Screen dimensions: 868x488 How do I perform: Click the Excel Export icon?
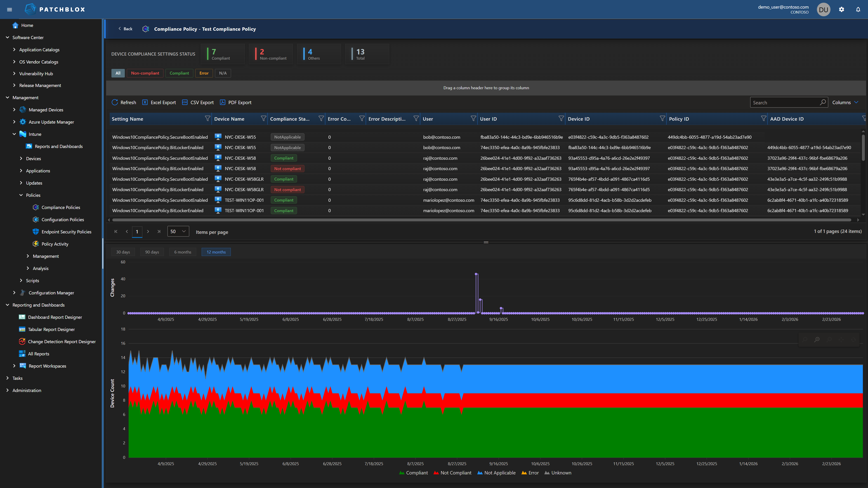[145, 102]
